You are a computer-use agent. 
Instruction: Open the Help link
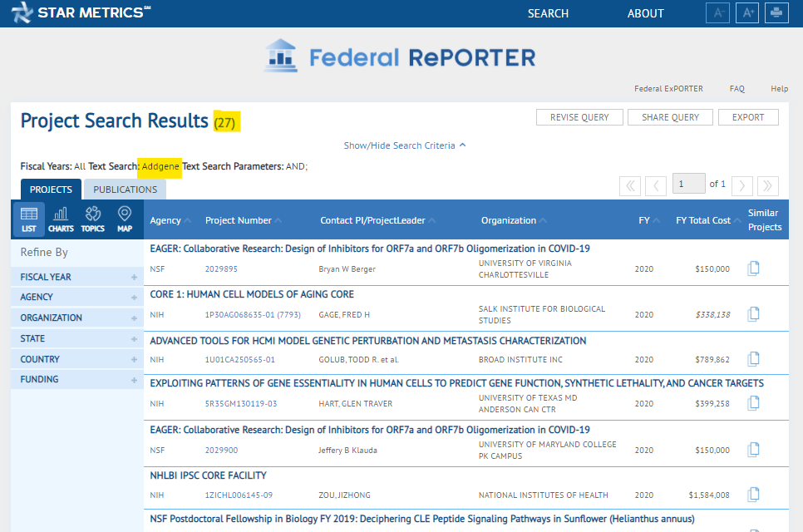(780, 89)
